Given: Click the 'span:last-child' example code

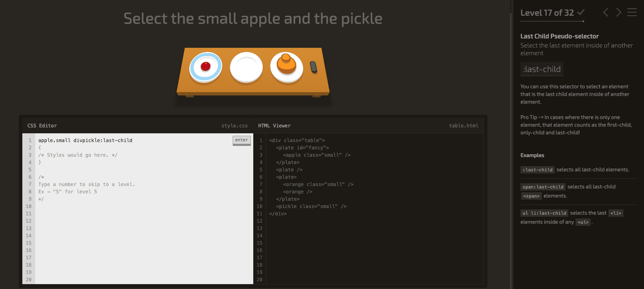Looking at the screenshot, I should coord(543,187).
